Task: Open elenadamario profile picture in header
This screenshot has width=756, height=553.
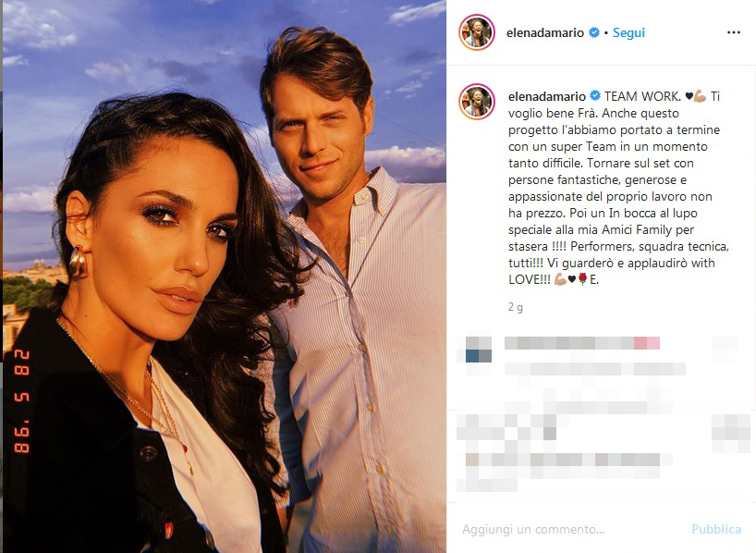Action: pyautogui.click(x=477, y=32)
